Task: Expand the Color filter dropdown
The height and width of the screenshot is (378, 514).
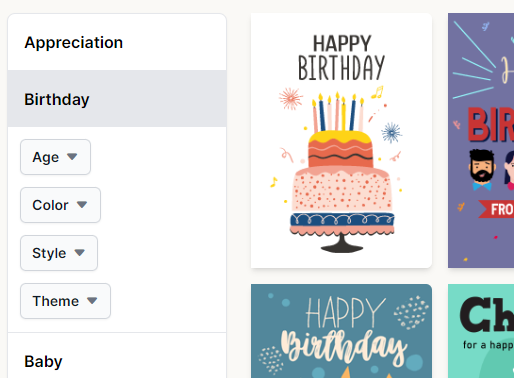Action: (x=60, y=205)
